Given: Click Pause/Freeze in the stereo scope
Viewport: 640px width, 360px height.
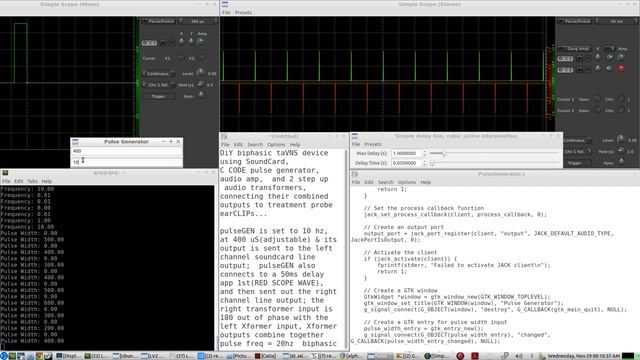Looking at the screenshot, I should (575, 21).
